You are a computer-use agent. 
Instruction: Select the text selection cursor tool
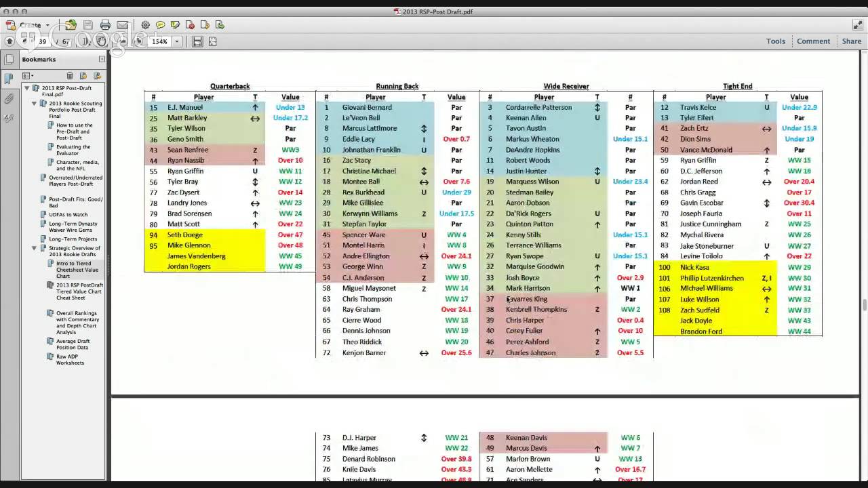(86, 41)
